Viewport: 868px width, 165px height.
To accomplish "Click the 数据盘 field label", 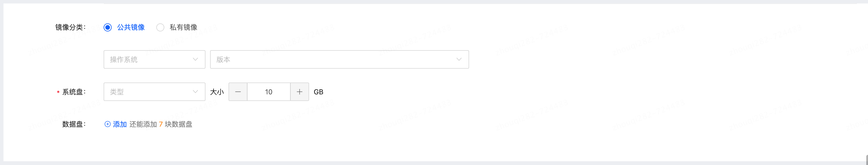I will 74,124.
